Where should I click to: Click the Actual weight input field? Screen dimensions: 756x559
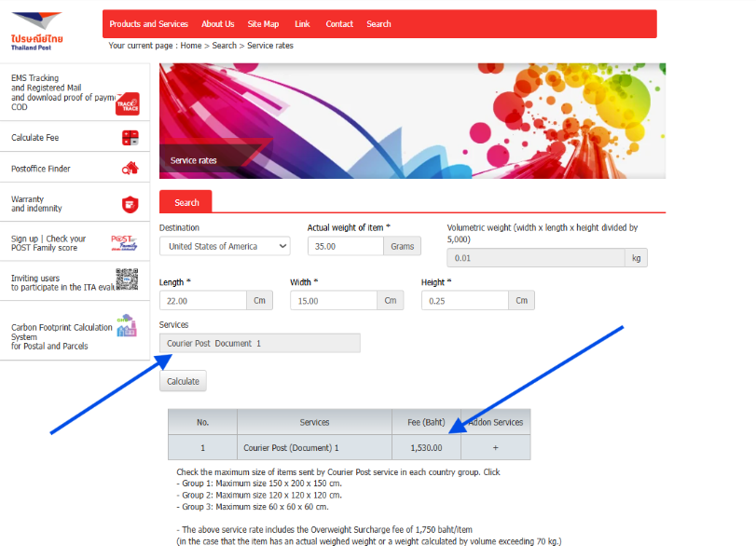click(x=345, y=246)
